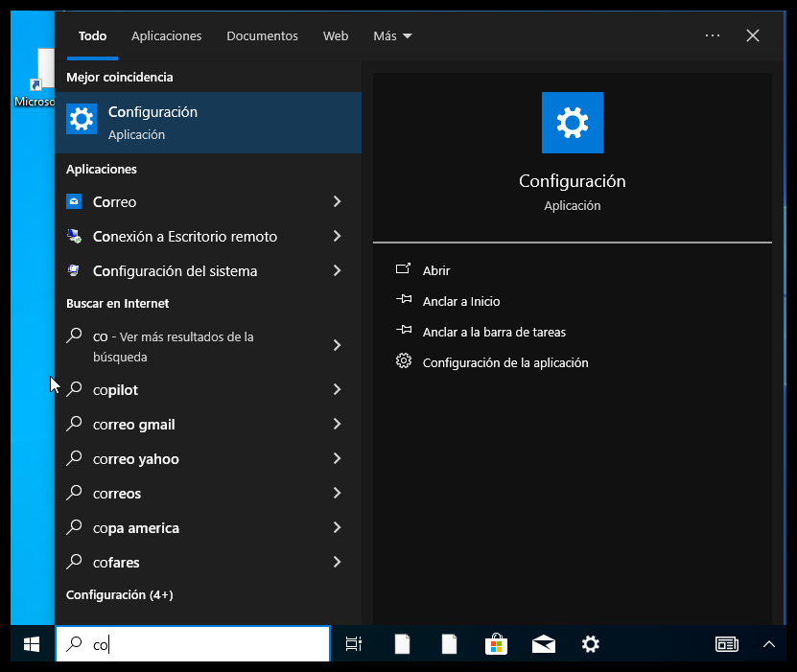Show hidden system tray icons

pyautogui.click(x=769, y=644)
